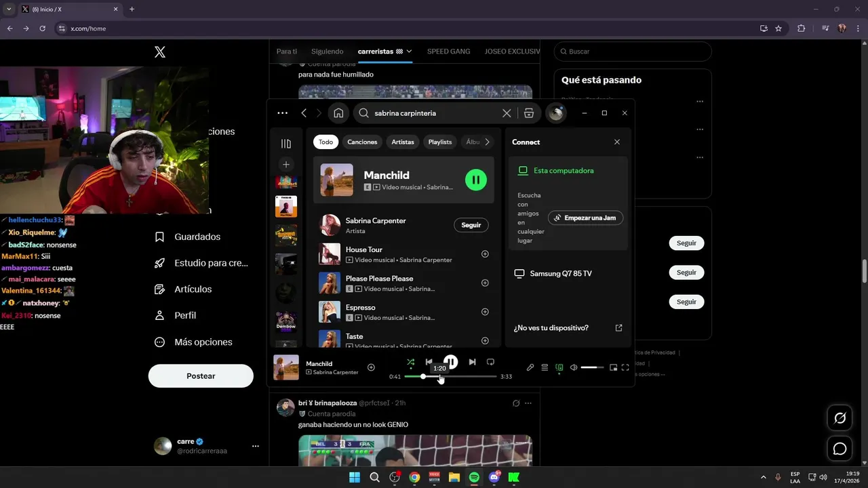Viewport: 868px width, 488px height.
Task: Skip to next track in Spotify
Action: point(472,362)
